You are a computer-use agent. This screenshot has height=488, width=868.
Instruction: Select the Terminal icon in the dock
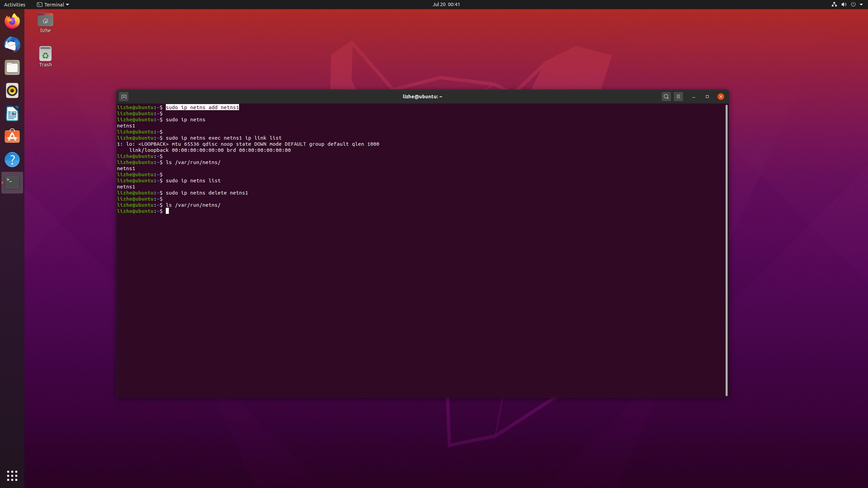click(12, 183)
